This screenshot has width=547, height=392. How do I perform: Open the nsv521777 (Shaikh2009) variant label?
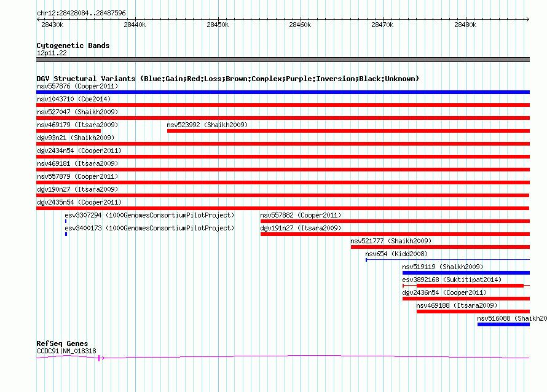pyautogui.click(x=391, y=241)
